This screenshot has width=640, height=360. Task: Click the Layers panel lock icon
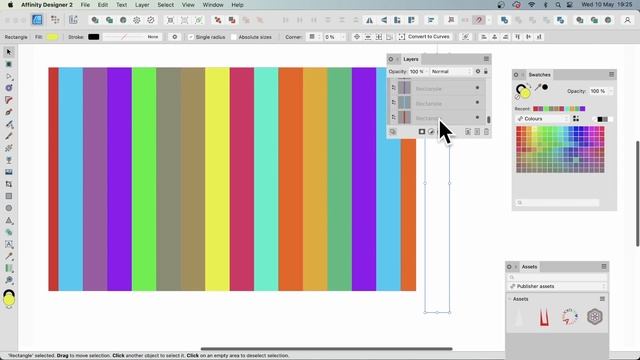pyautogui.click(x=486, y=71)
